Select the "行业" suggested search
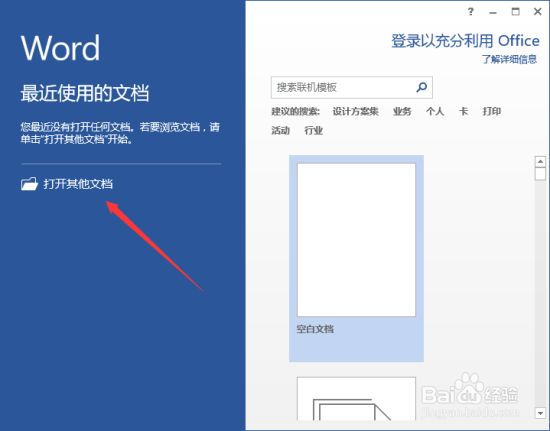Screen dimensions: 550x431 point(314,130)
